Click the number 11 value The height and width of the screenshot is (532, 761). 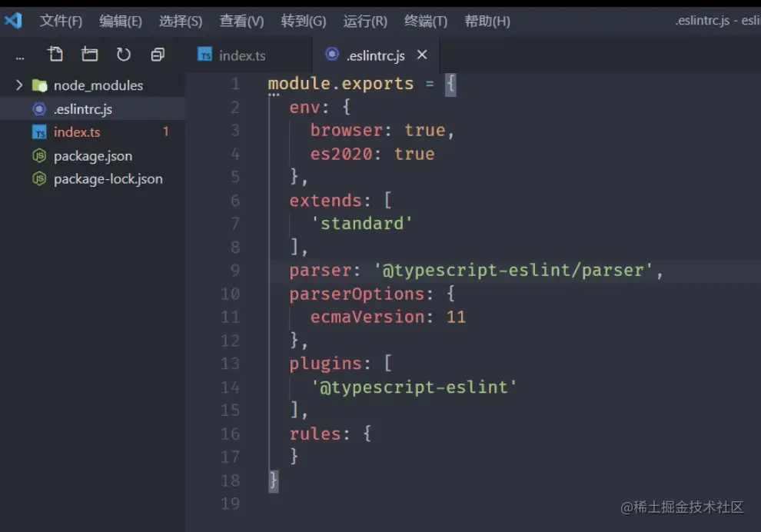456,317
